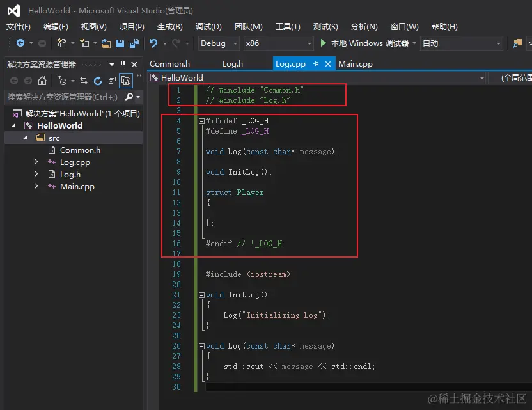The image size is (532, 410).
Task: Close the Solution Explorer panel
Action: [134, 64]
